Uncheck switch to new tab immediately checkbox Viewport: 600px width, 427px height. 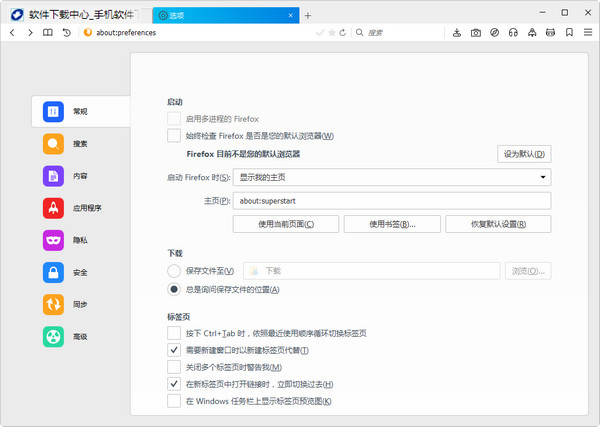pos(174,384)
